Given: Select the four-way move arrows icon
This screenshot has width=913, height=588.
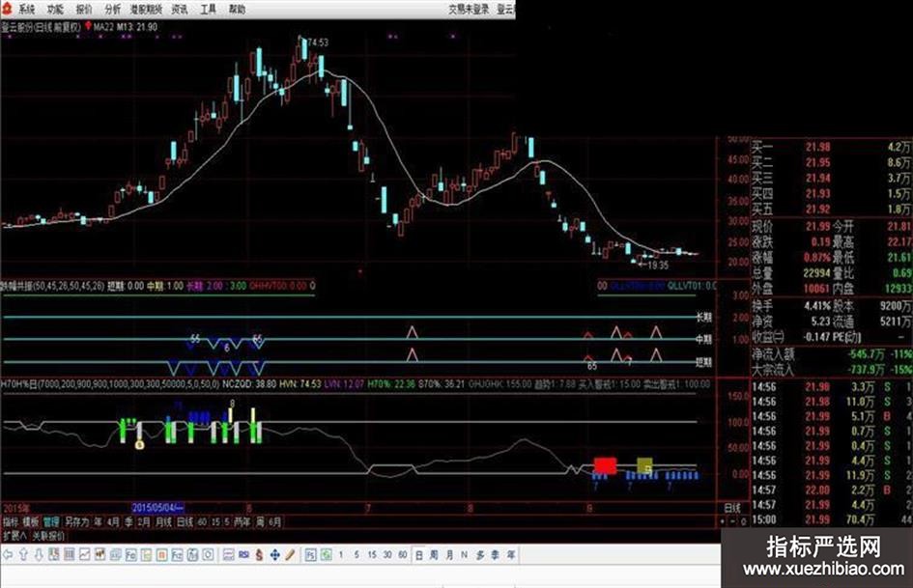Looking at the screenshot, I should click(x=274, y=555).
